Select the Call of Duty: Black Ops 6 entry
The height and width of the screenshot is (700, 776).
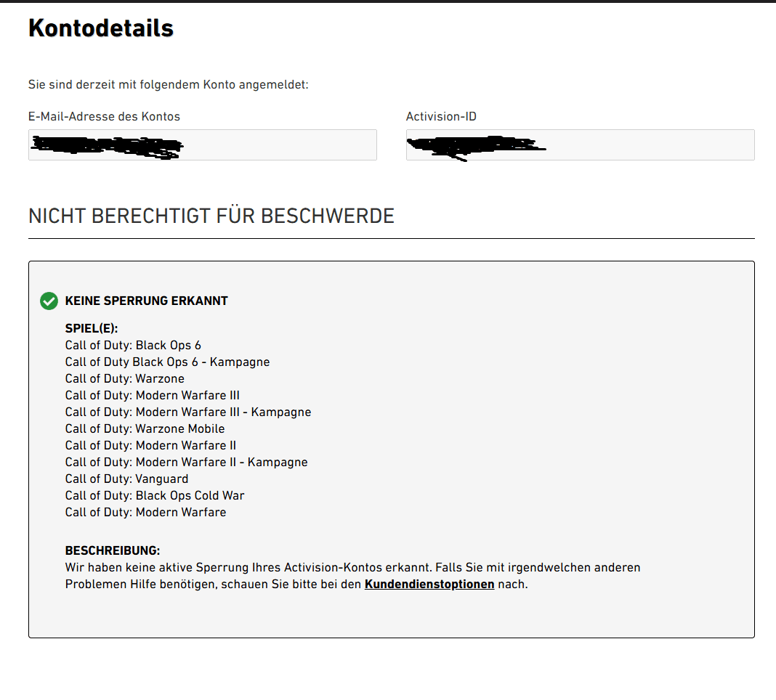(133, 345)
